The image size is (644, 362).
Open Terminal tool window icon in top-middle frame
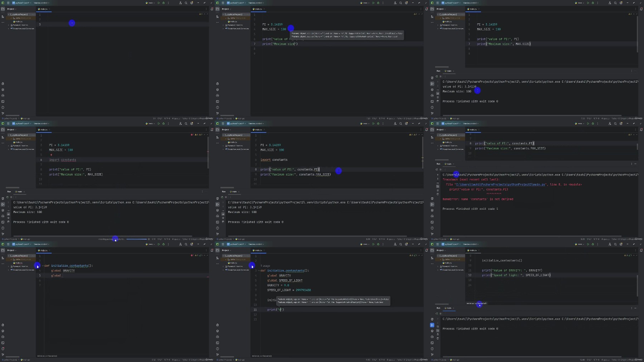218,101
